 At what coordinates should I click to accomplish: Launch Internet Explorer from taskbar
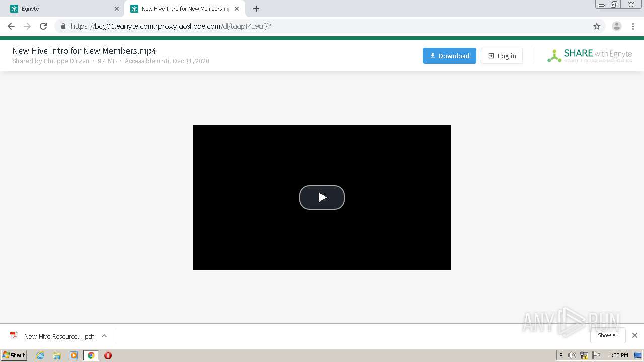tap(40, 355)
